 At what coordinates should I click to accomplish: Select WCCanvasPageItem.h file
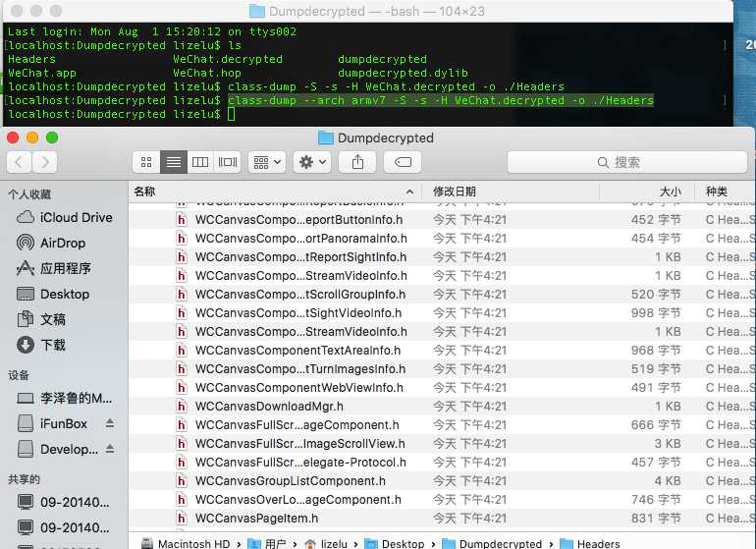click(442, 519)
